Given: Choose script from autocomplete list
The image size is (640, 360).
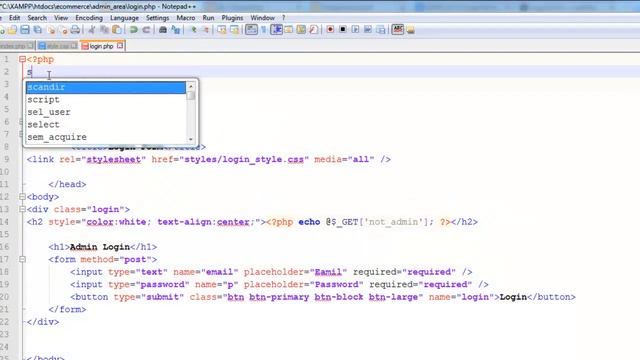Looking at the screenshot, I should coord(106,100).
